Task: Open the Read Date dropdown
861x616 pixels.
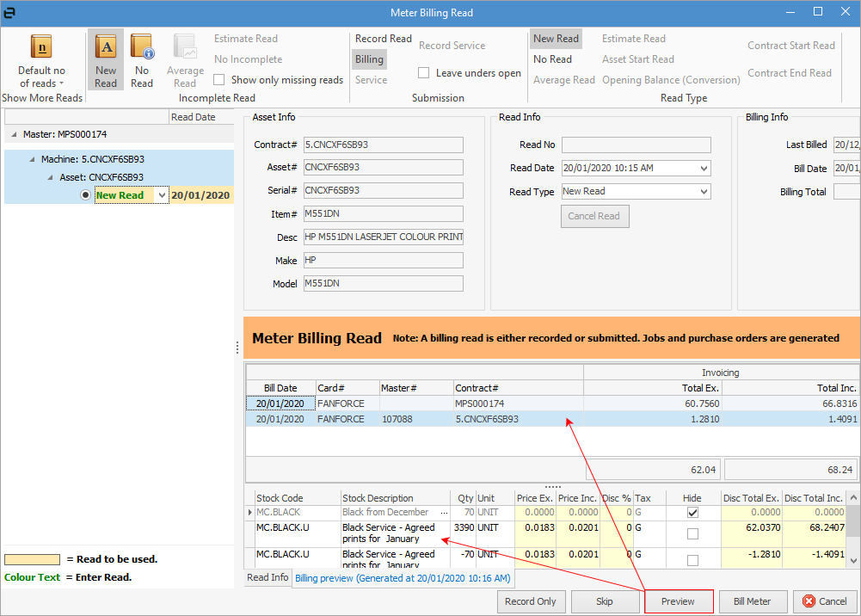Action: point(704,169)
